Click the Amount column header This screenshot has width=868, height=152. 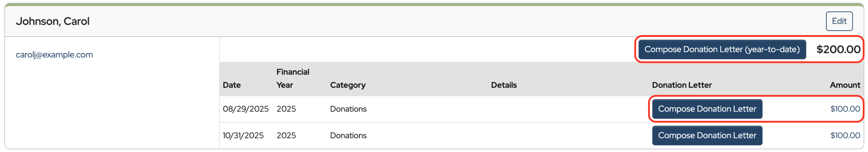[x=845, y=85]
